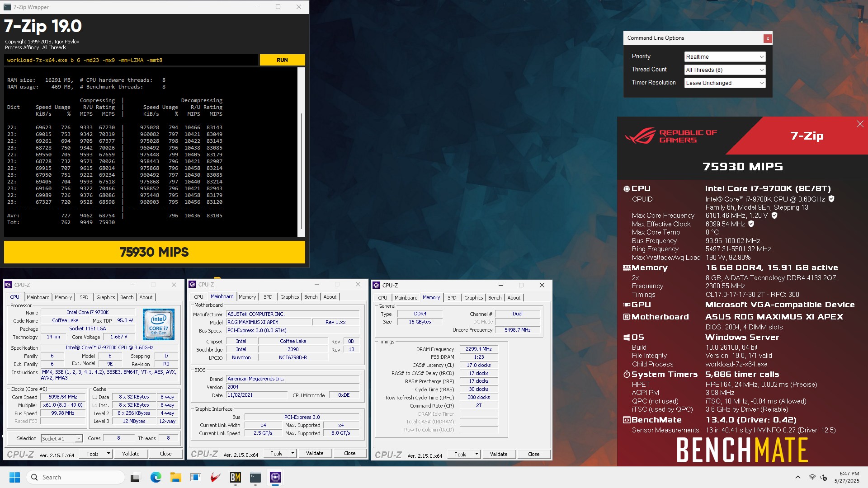Open the Priority dropdown set to Realtime

click(x=725, y=56)
